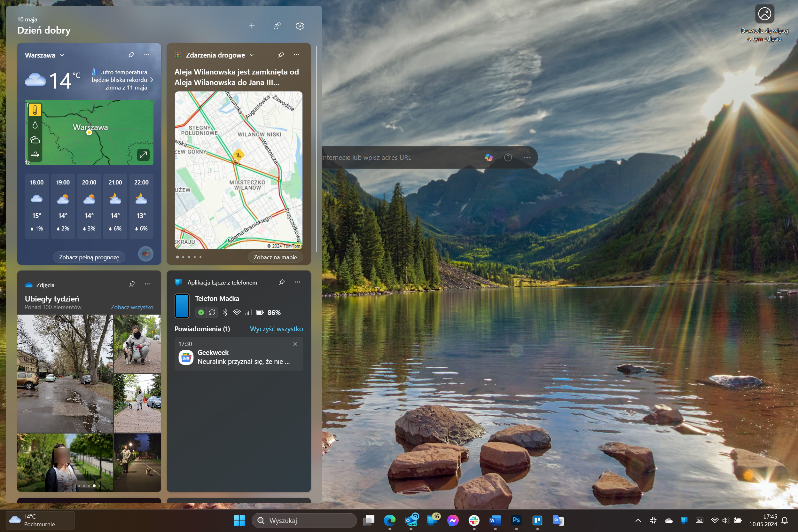This screenshot has height=532, width=798.
Task: Open the clock 17:45 calendar flyout
Action: pyautogui.click(x=763, y=520)
